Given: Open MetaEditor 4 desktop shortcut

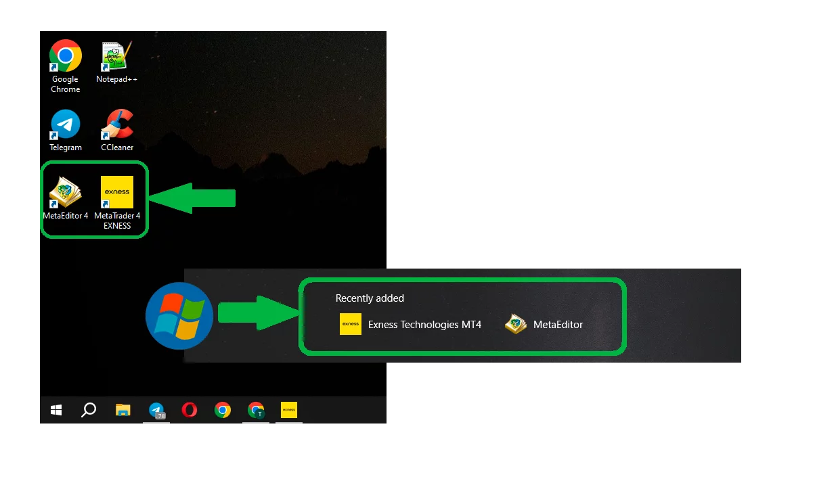Looking at the screenshot, I should [66, 193].
